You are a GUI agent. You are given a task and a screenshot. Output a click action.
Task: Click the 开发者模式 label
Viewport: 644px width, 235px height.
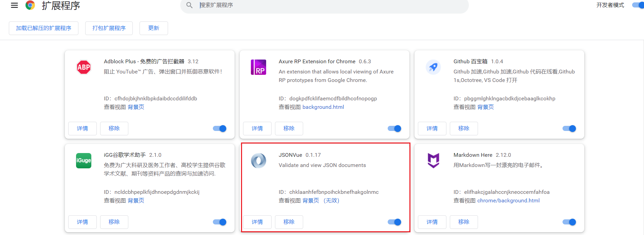click(x=610, y=5)
